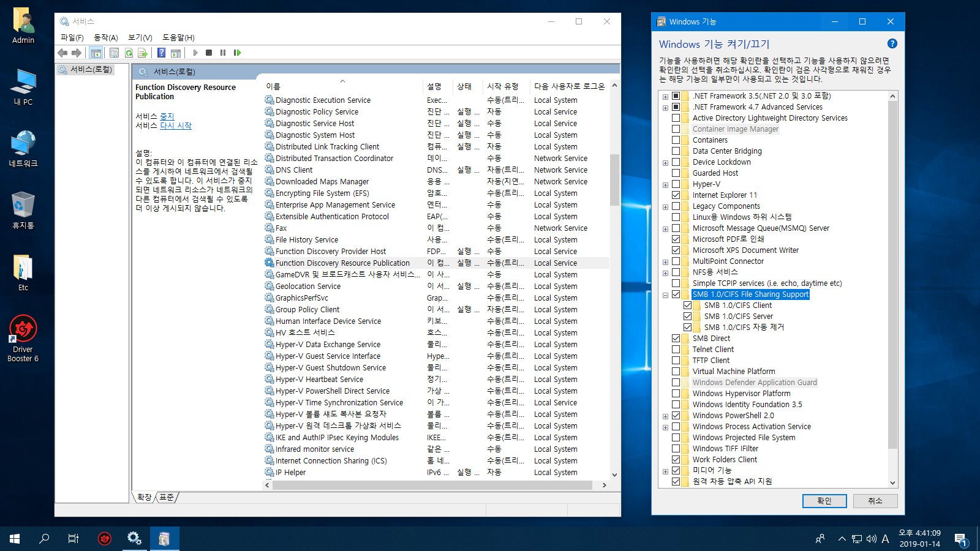The height and width of the screenshot is (551, 980).
Task: Expand the .NET Framework 3.5 node
Action: 665,97
